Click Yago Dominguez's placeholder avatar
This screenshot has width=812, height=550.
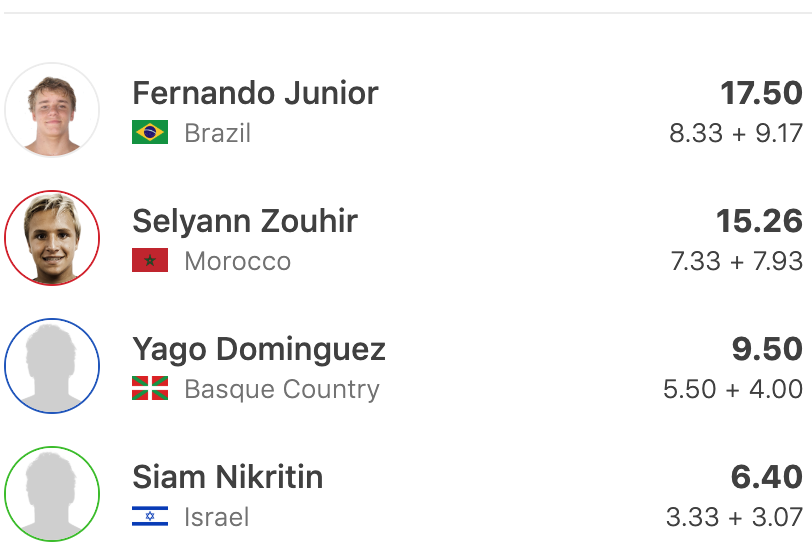coord(52,366)
